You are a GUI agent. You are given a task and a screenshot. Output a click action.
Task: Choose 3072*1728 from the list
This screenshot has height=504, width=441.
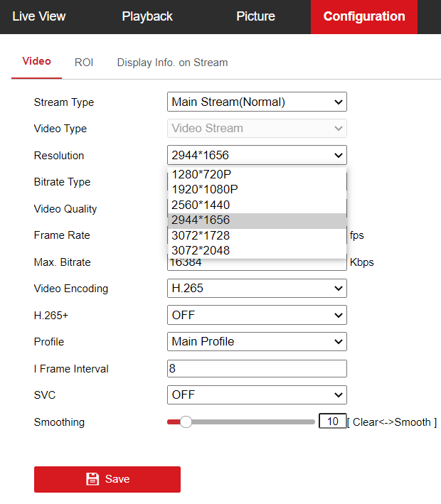[x=201, y=235]
